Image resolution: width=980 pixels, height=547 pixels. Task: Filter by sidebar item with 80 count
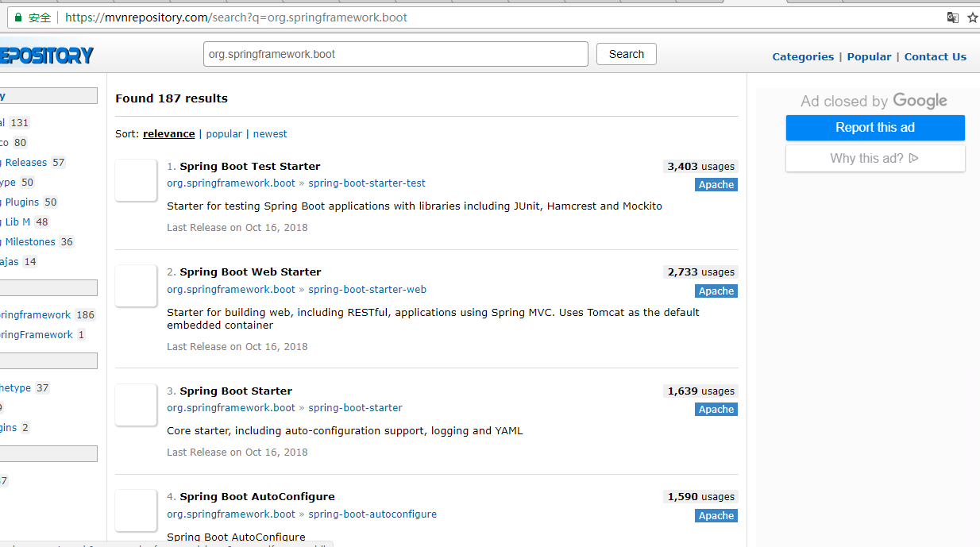[x=14, y=143]
